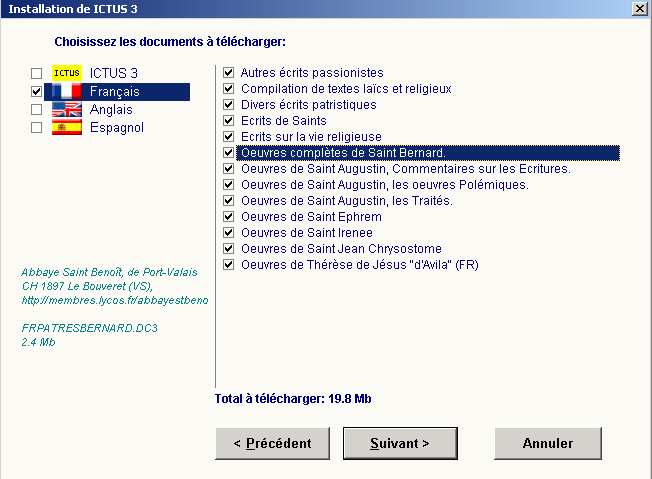Uncheck Compilation de textes laïcs et religieux checkbox
The image size is (652, 479).
(228, 89)
